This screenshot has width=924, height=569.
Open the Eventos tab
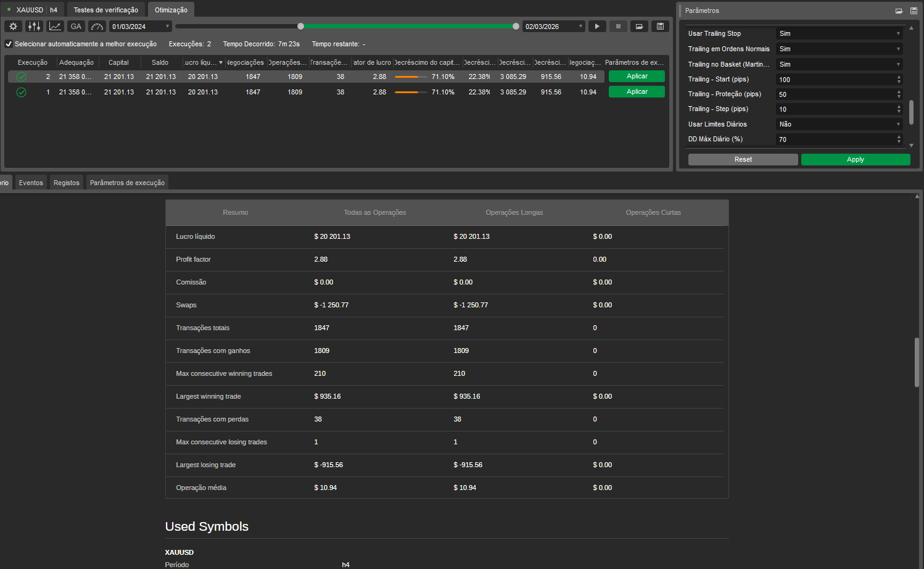tap(30, 182)
